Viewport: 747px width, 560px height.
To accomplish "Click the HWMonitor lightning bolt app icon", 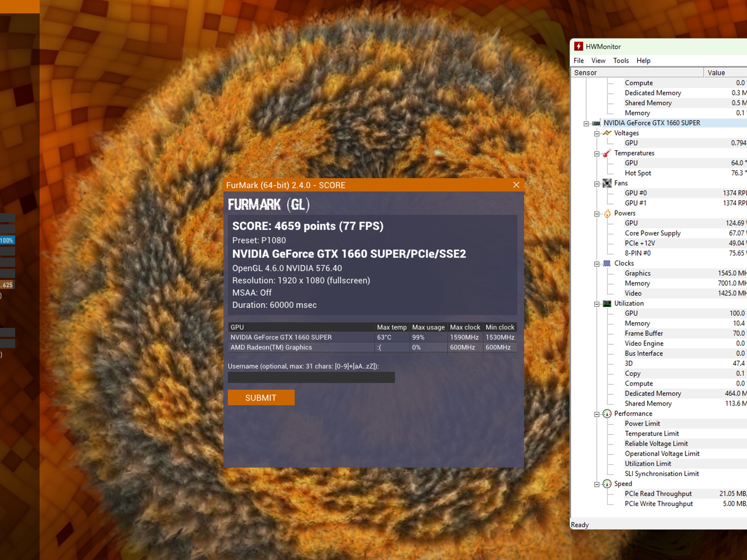I will coord(578,46).
